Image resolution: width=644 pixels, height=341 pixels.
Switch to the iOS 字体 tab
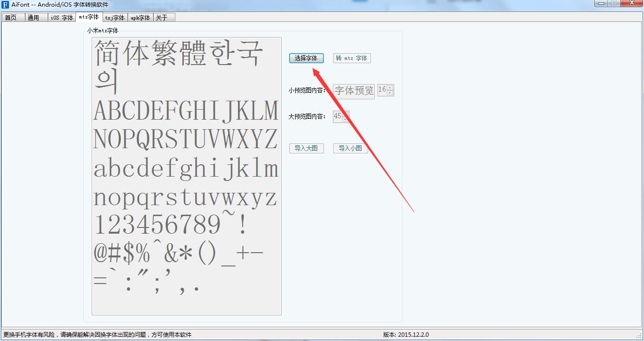click(x=62, y=17)
